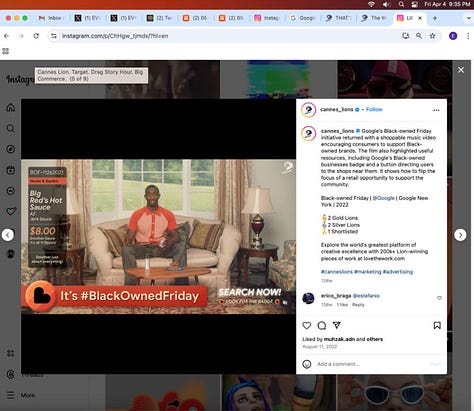Screen dimensions: 474x411
Task: Open the Chrome profile avatar E
Action: [x=453, y=36]
